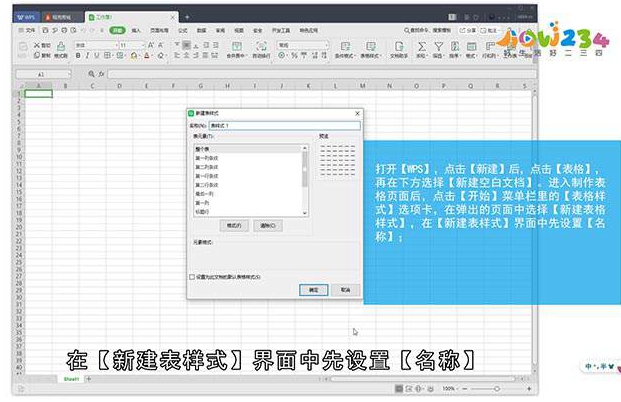Click the Table Style (表格样式) icon

(371, 47)
